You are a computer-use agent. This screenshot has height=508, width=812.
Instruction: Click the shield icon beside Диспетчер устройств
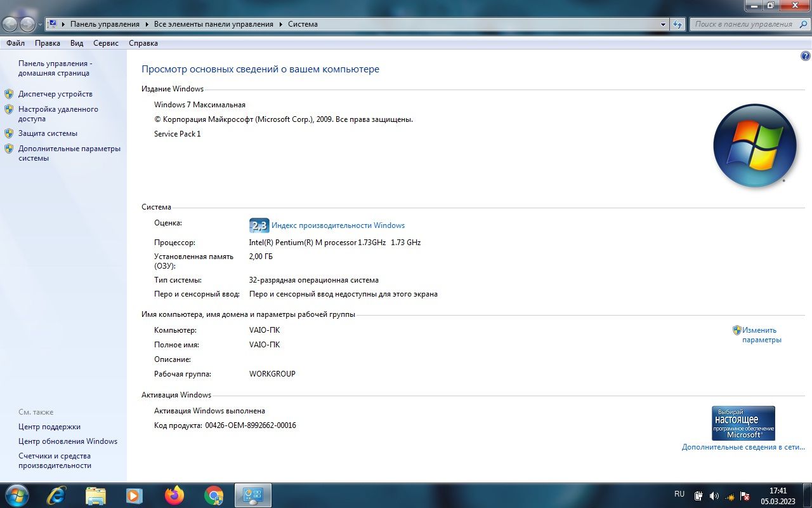click(x=9, y=94)
